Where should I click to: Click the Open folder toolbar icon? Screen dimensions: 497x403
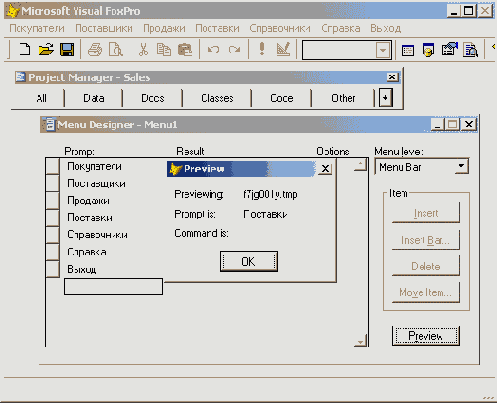pyautogui.click(x=46, y=50)
